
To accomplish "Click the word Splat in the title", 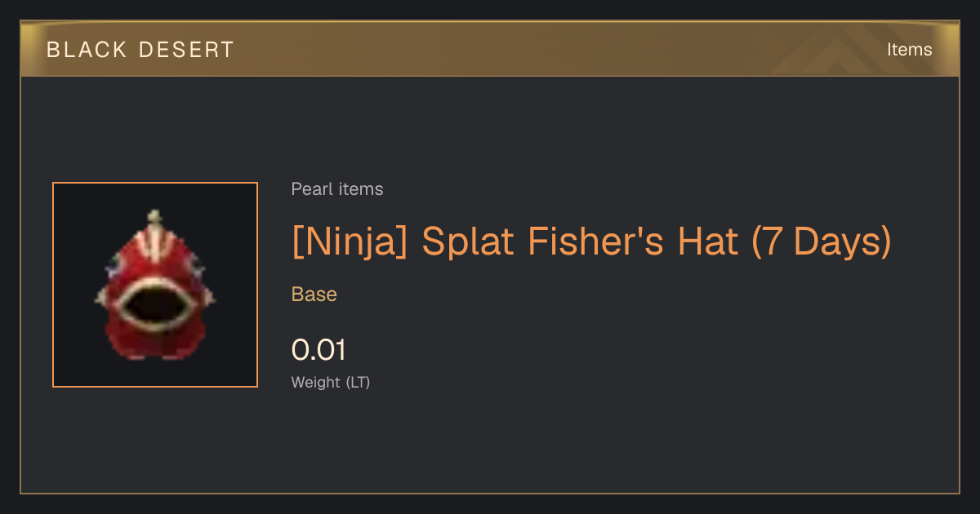I will 469,241.
